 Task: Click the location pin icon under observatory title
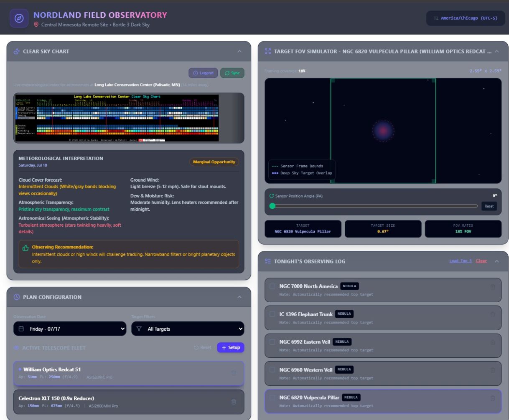click(36, 25)
